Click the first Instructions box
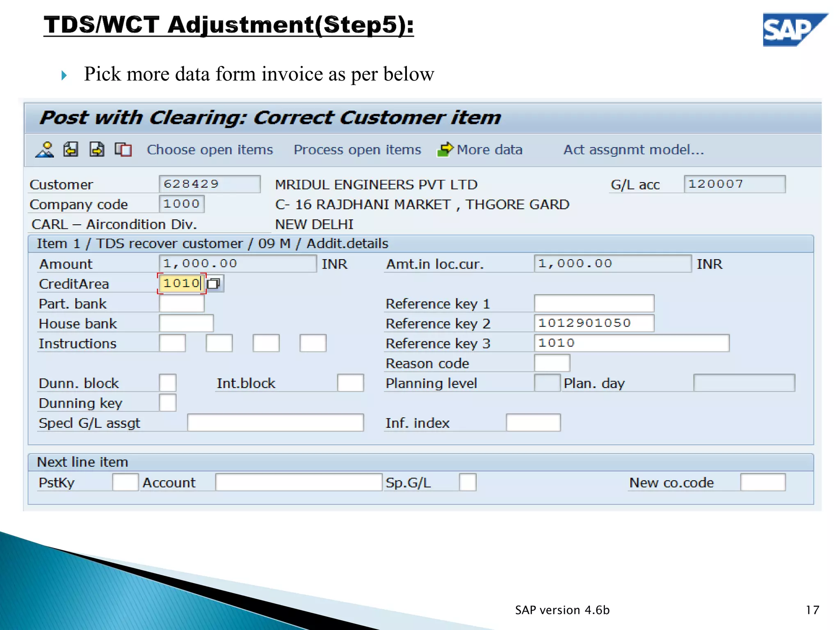This screenshot has width=840, height=630. point(172,343)
